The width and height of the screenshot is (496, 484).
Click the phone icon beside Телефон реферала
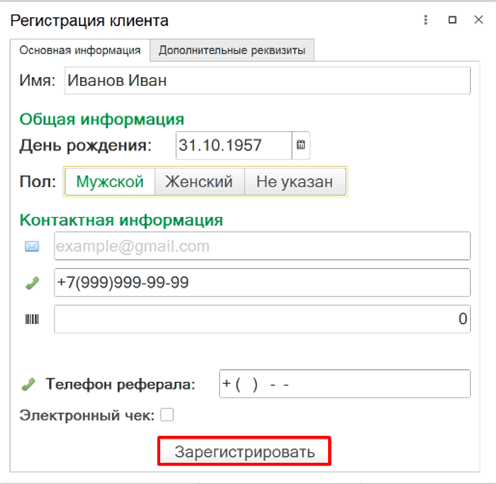tap(28, 384)
